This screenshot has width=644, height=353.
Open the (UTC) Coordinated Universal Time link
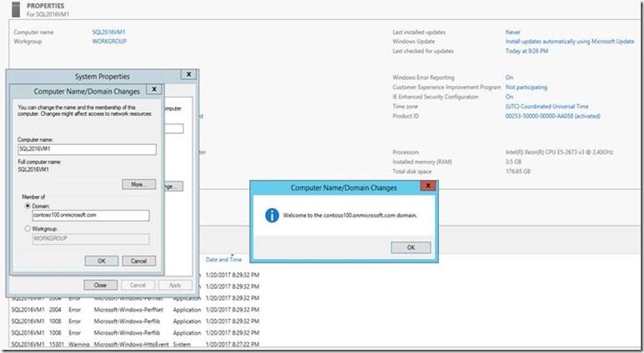546,106
